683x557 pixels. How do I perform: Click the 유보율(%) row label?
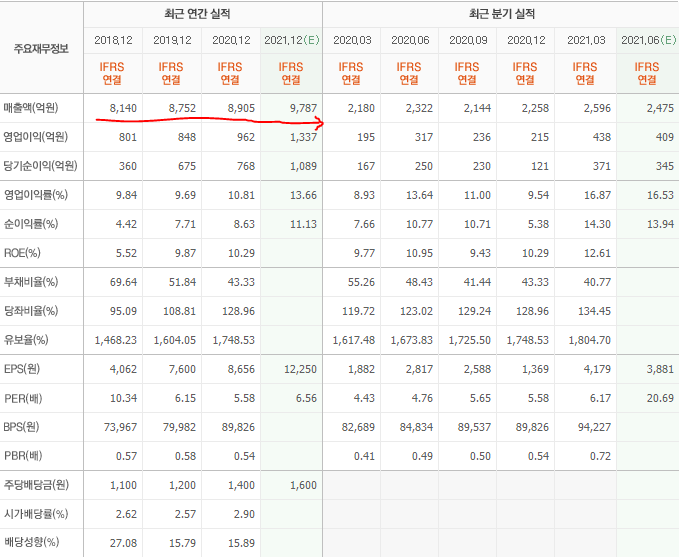coord(26,340)
